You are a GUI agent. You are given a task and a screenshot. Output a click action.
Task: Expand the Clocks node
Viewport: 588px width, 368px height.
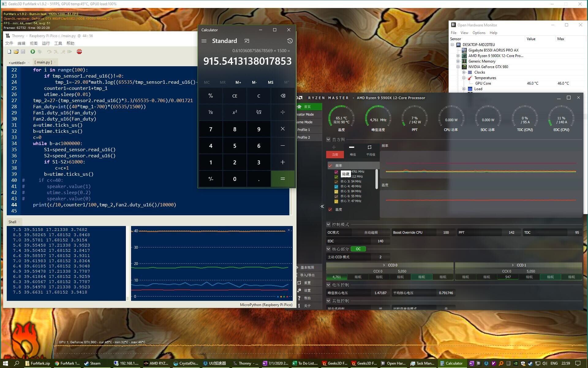[x=464, y=72]
